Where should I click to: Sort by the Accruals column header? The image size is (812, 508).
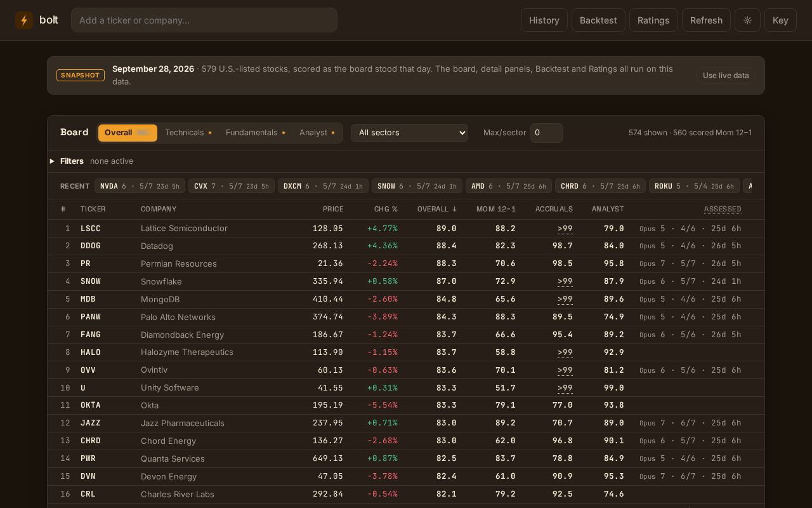tap(554, 209)
